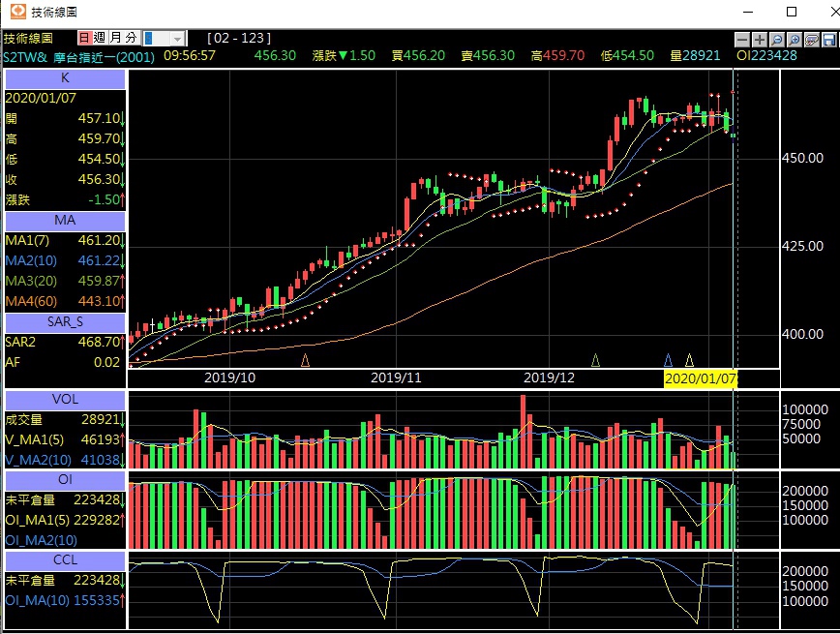Save the chart with the floppy disk icon
The height and width of the screenshot is (634, 840).
(828, 40)
